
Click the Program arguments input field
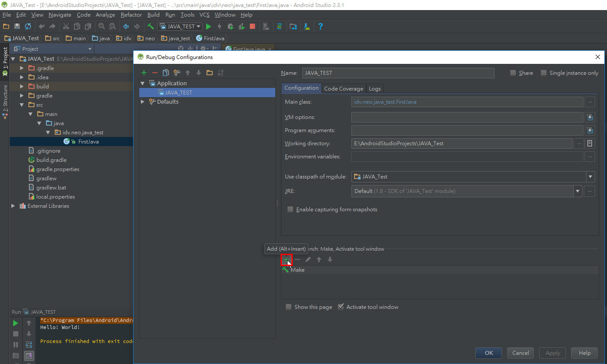[x=467, y=130]
